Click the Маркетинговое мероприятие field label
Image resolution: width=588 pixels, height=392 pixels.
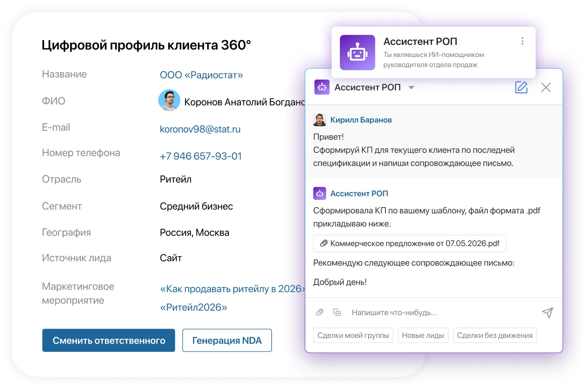click(78, 293)
